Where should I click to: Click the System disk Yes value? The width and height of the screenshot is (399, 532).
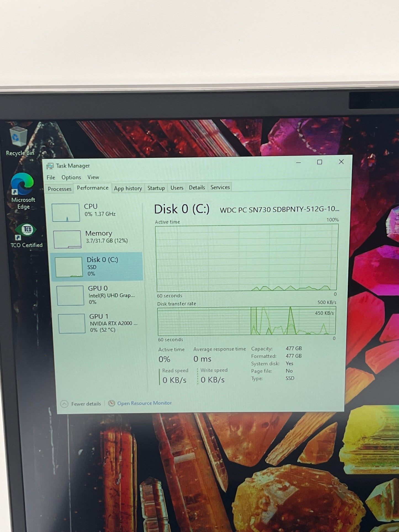tap(289, 363)
